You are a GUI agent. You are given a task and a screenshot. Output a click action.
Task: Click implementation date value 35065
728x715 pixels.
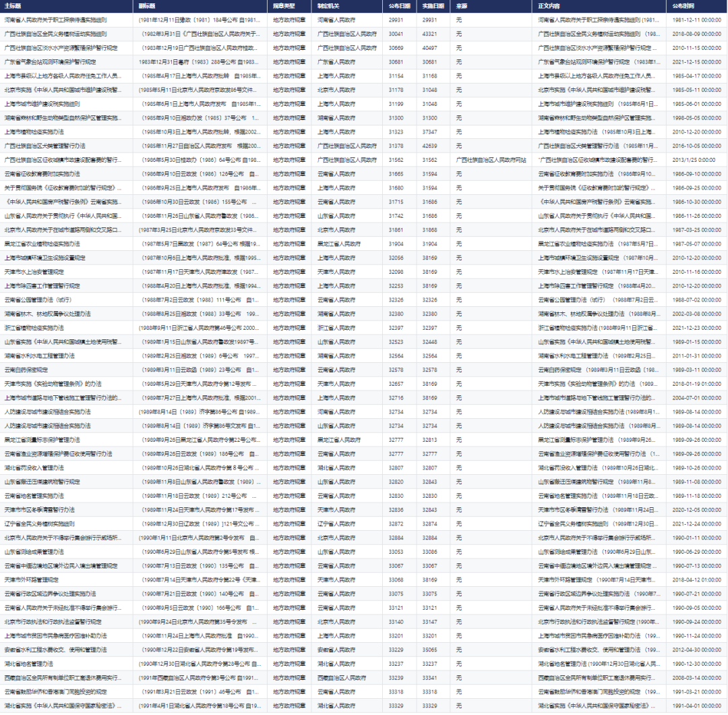429,650
